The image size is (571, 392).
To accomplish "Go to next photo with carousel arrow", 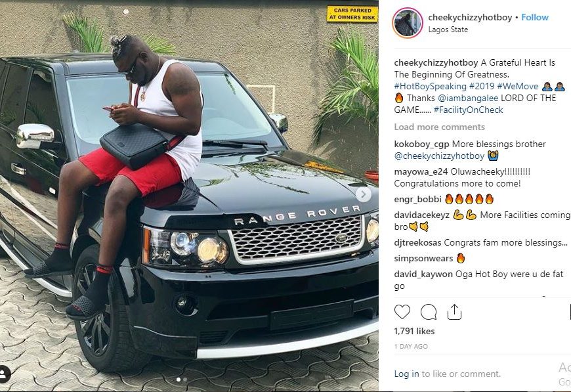I will click(364, 194).
